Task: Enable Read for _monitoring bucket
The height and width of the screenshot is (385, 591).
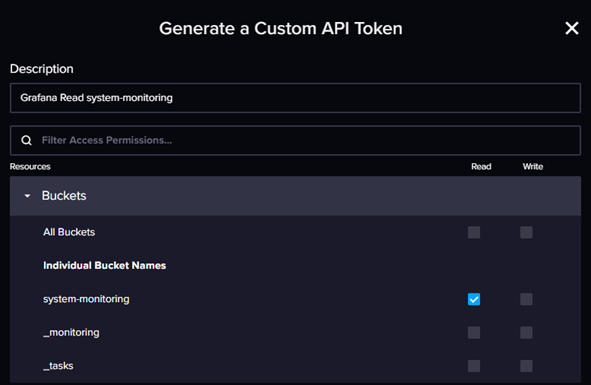Action: (474, 333)
